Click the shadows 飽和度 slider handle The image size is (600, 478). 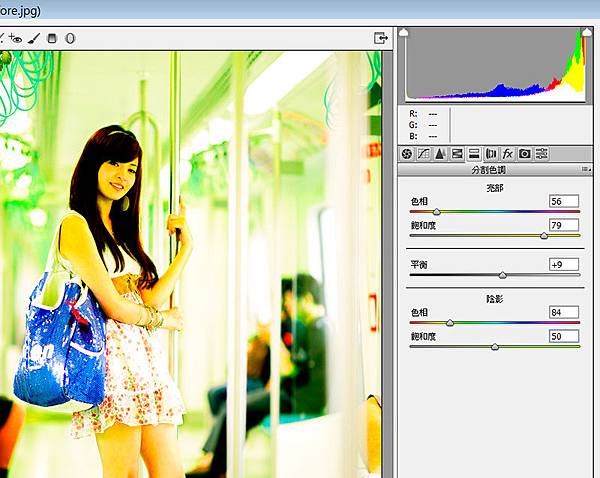point(495,347)
